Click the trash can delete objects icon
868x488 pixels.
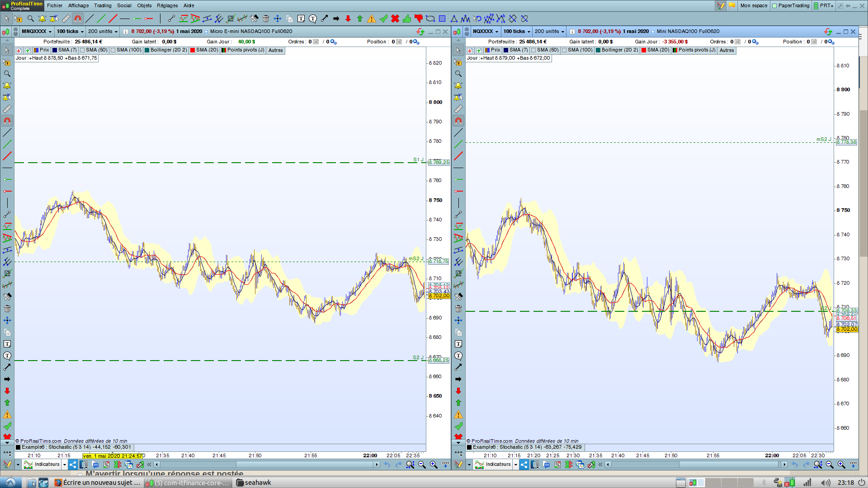[x=266, y=19]
